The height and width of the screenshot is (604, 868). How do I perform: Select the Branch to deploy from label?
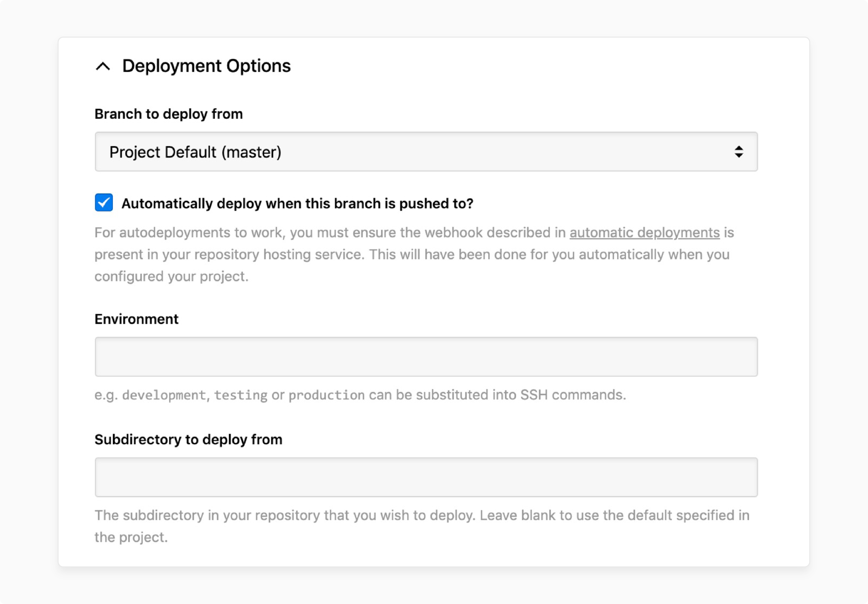pyautogui.click(x=169, y=114)
